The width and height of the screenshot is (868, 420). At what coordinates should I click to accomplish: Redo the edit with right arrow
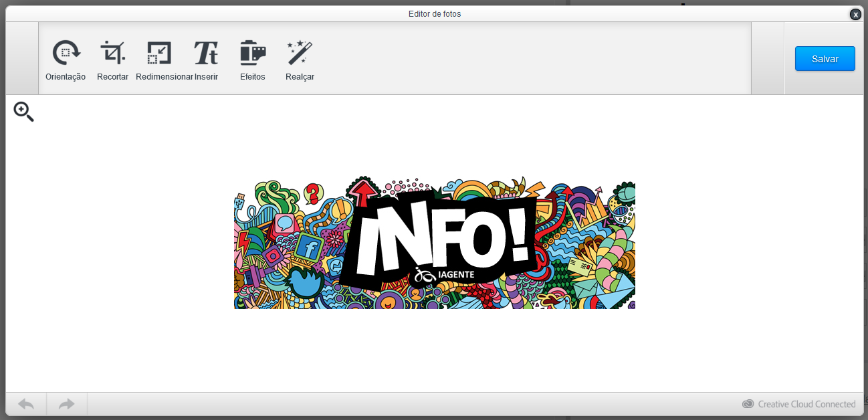tap(67, 404)
